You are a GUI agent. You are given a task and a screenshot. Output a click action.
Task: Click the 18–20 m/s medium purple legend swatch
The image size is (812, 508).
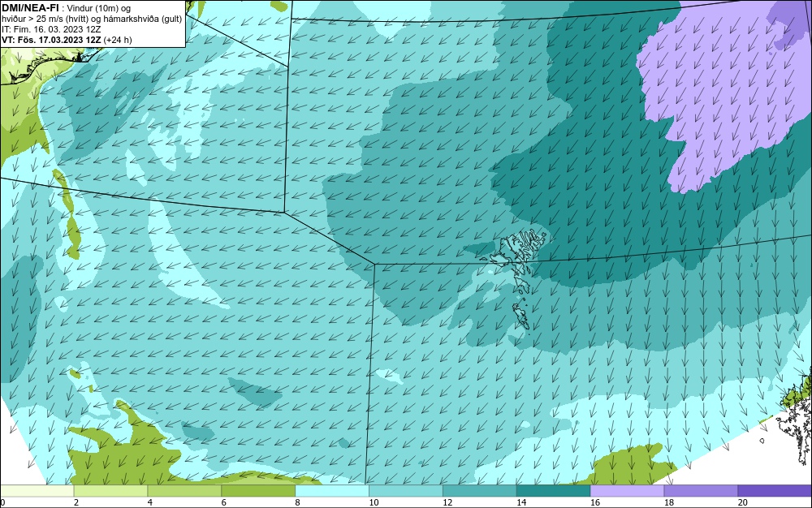pos(702,490)
